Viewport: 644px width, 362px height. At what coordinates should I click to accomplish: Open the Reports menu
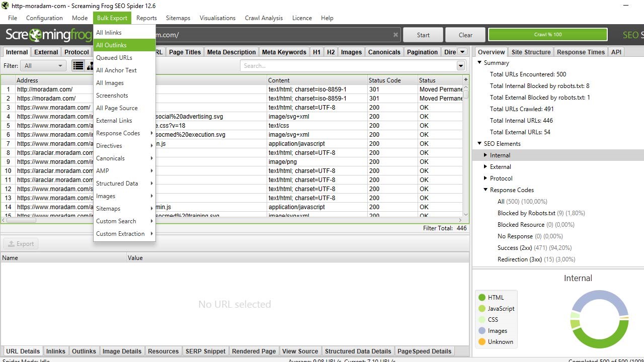[146, 18]
